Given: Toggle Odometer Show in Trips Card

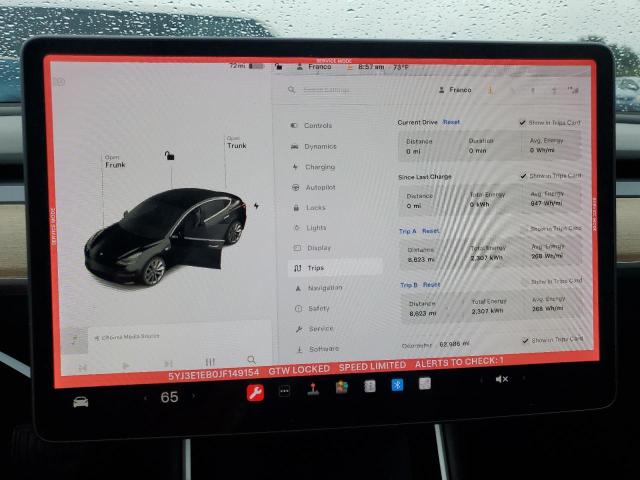Looking at the screenshot, I should pyautogui.click(x=525, y=340).
